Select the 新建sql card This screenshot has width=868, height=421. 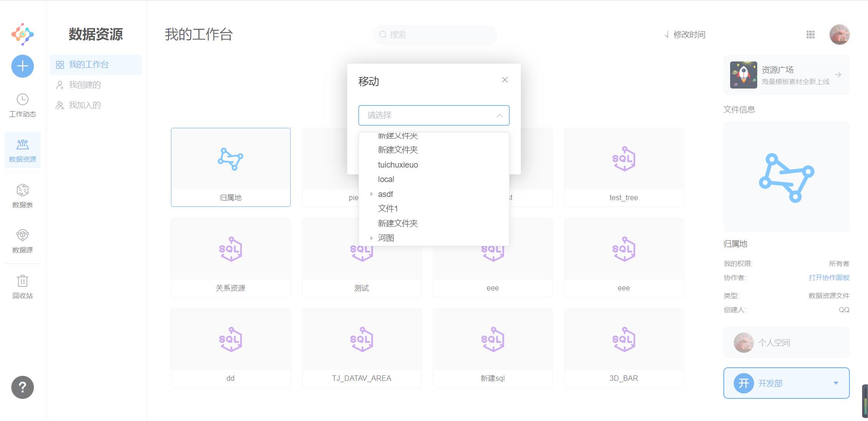(493, 348)
